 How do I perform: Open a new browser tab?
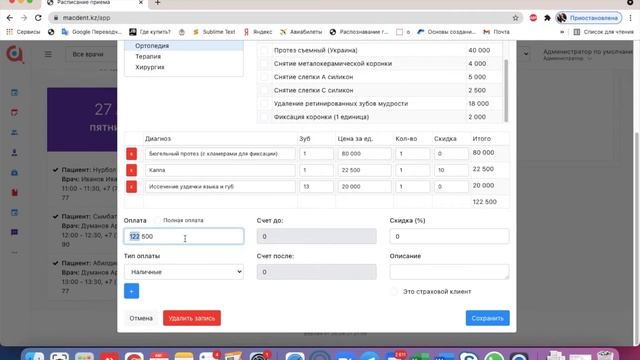[158, 3]
